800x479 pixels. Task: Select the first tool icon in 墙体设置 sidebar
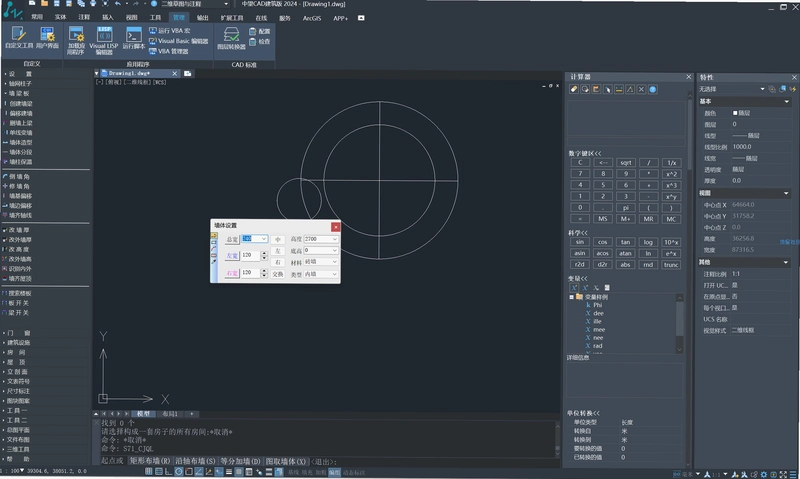214,236
